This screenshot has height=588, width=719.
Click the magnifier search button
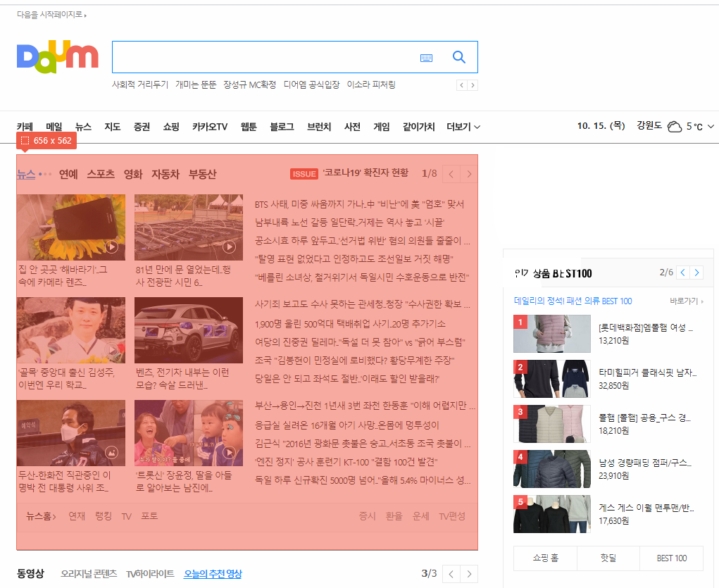pos(459,57)
